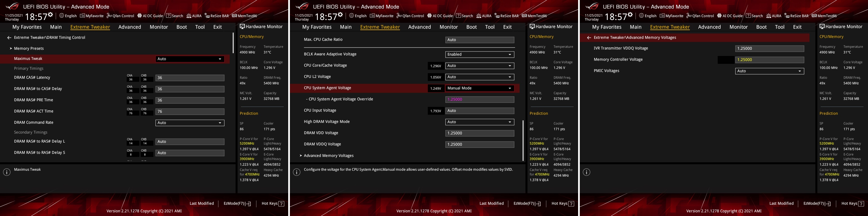Open CPU Core/Cache Voltage dropdown

pos(480,66)
